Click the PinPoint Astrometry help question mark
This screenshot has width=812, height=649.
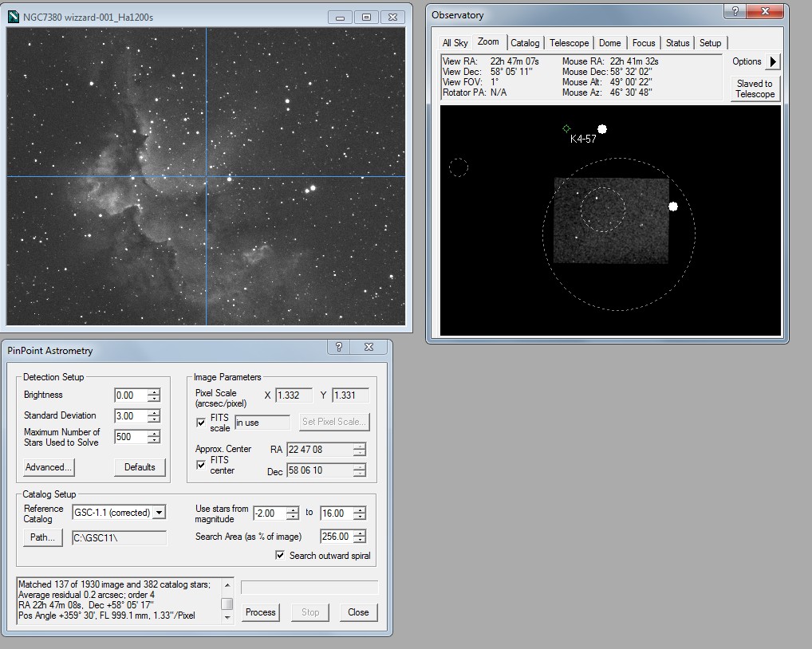pyautogui.click(x=339, y=347)
